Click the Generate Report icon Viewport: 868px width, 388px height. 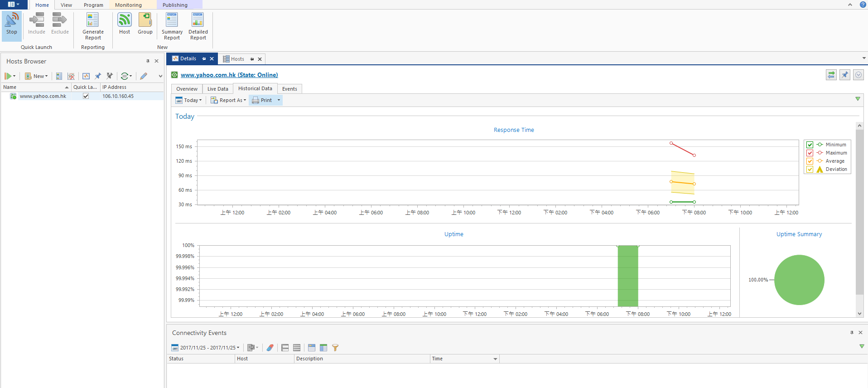(x=93, y=20)
